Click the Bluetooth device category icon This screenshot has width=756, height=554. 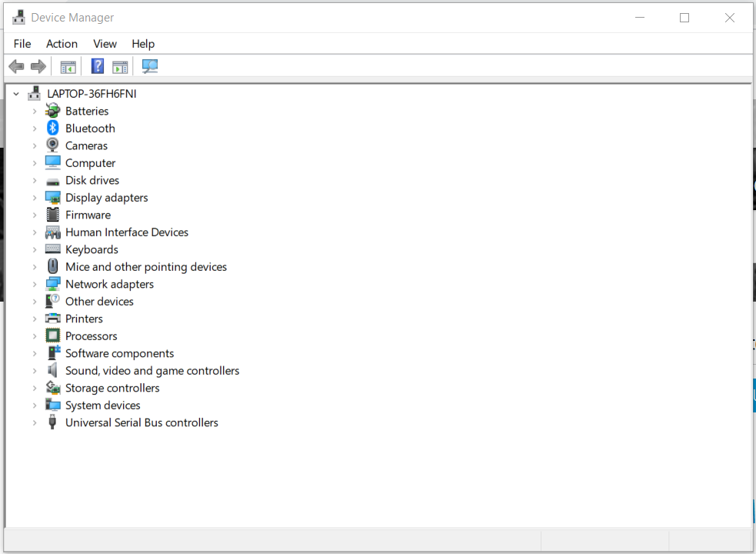[52, 128]
